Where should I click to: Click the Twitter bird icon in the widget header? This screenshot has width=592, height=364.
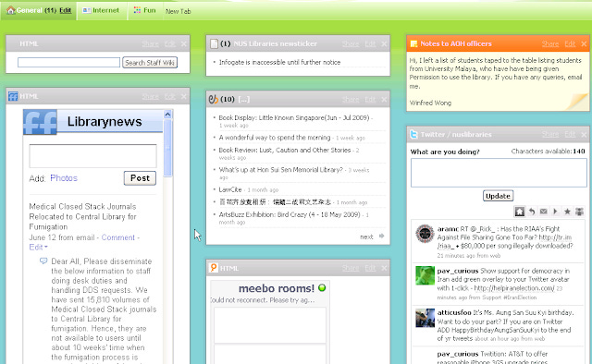(414, 134)
